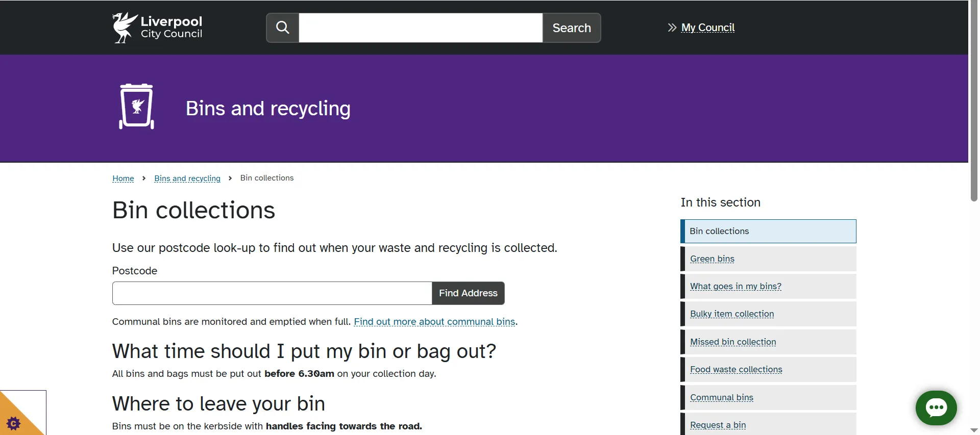Open Bins and recycling breadcrumb link

tap(187, 178)
